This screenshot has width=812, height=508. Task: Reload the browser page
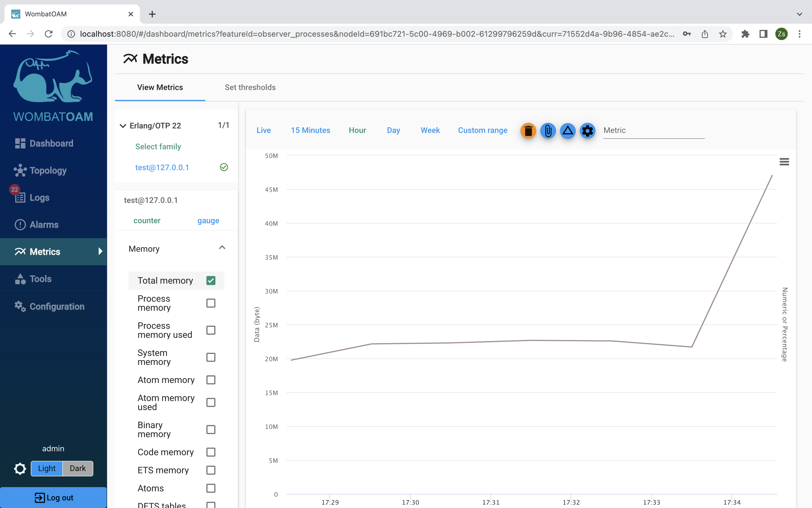click(49, 34)
